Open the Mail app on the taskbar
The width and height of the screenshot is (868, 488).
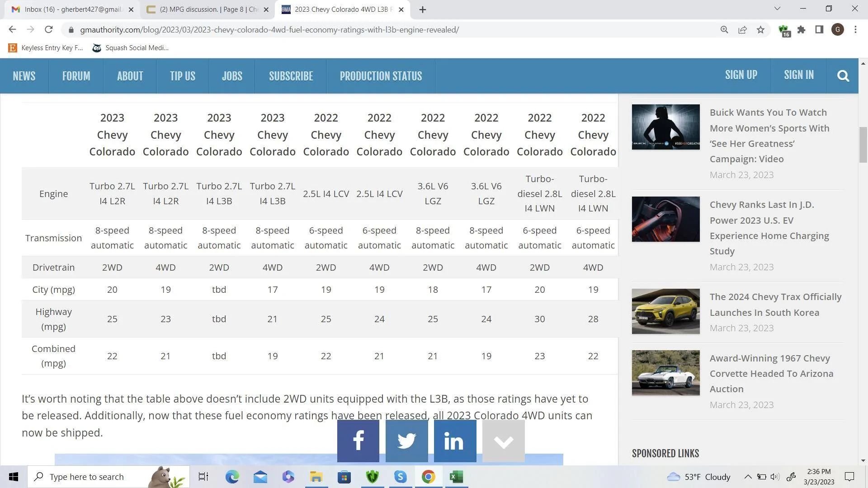(260, 477)
